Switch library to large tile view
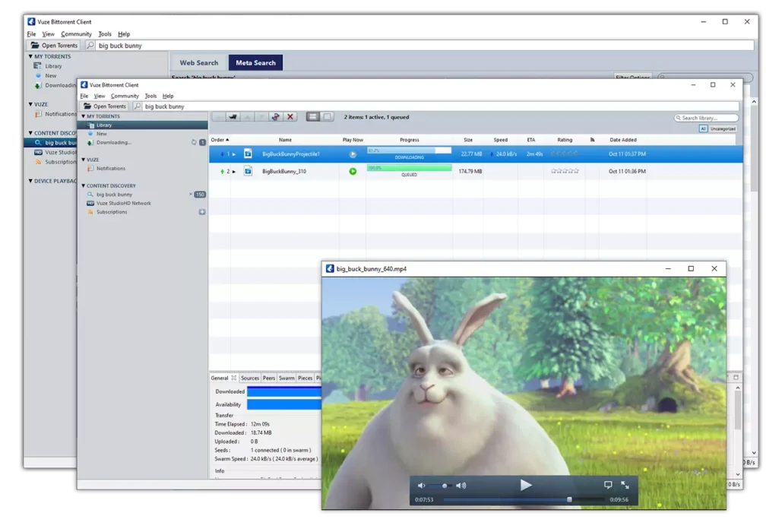782x532 pixels. (x=327, y=117)
